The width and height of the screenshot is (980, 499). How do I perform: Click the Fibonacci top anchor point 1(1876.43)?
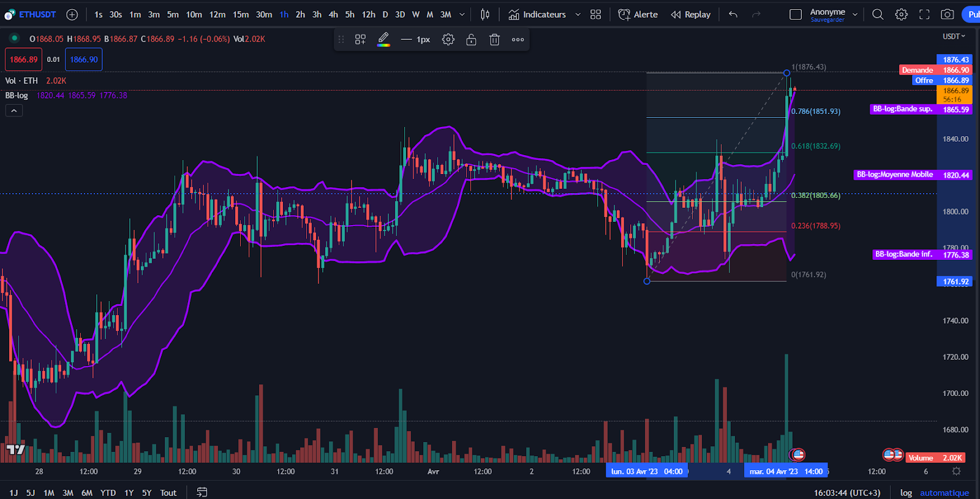[786, 73]
